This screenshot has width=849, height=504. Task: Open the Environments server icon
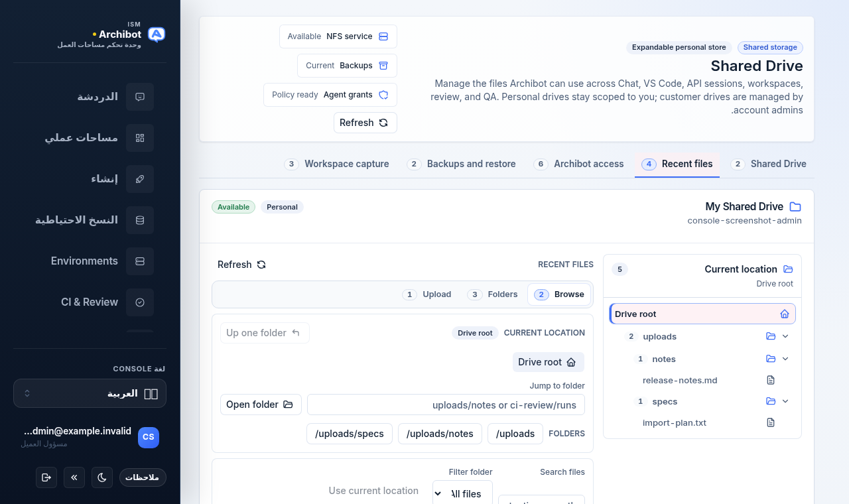tap(140, 261)
